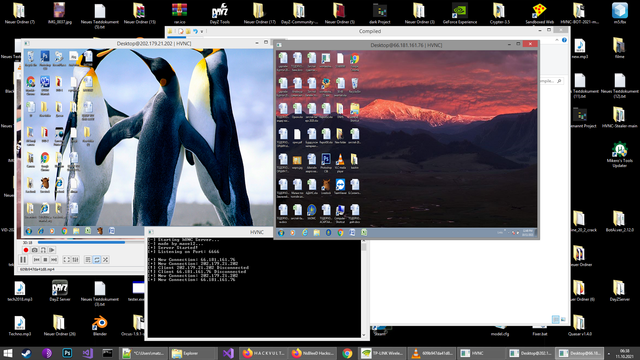640x360 pixels.
Task: Open Photoshop from the taskbar
Action: (x=67, y=353)
